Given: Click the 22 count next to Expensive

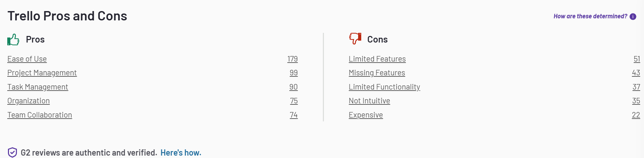Looking at the screenshot, I should (636, 115).
